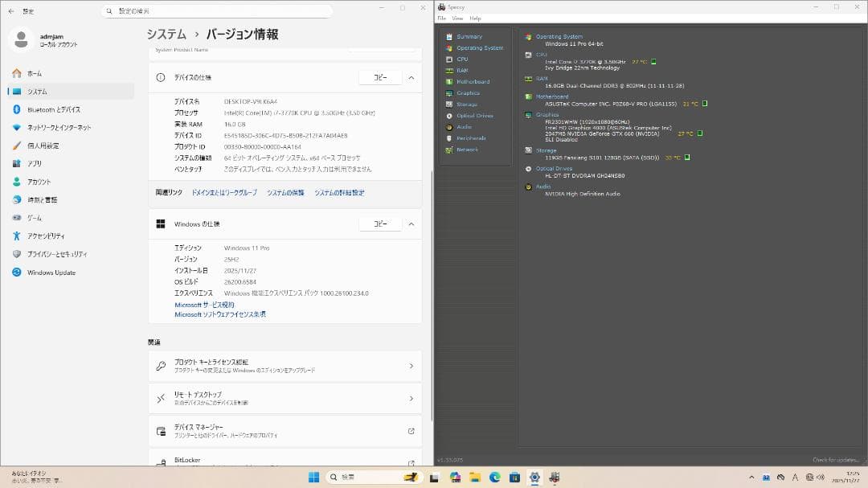Viewport: 868px width, 488px height.
Task: Open Speccy's File menu
Action: pos(441,17)
